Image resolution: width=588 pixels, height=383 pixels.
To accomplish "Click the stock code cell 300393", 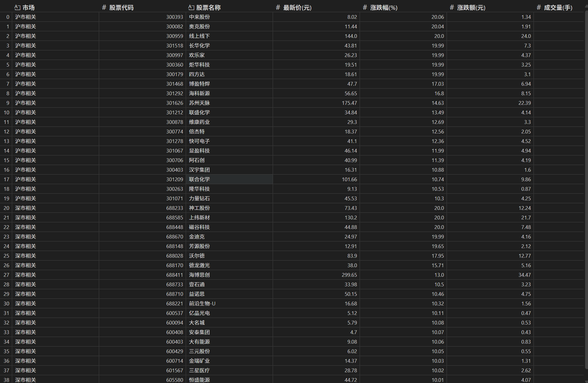I will tap(174, 17).
